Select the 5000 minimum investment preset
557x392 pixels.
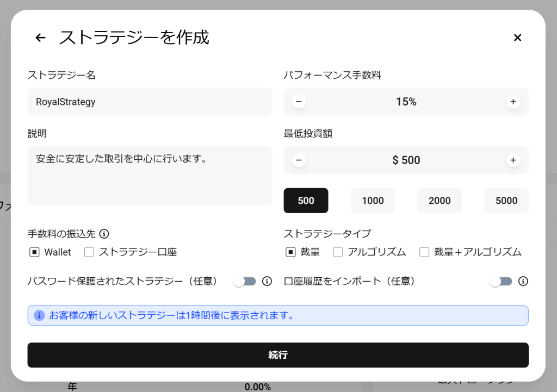506,201
